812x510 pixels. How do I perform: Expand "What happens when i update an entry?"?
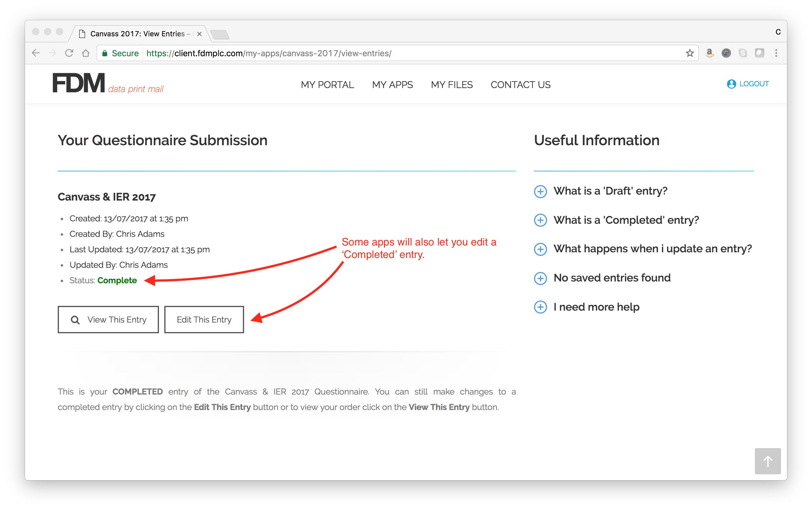click(540, 249)
